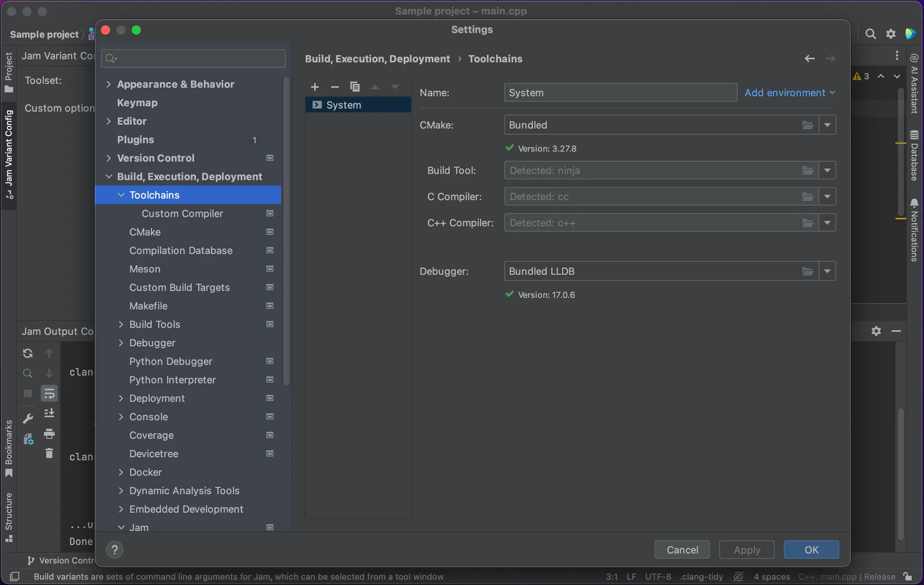Viewport: 924px width, 585px height.
Task: Click the search magnifier in main toolbar
Action: point(870,34)
